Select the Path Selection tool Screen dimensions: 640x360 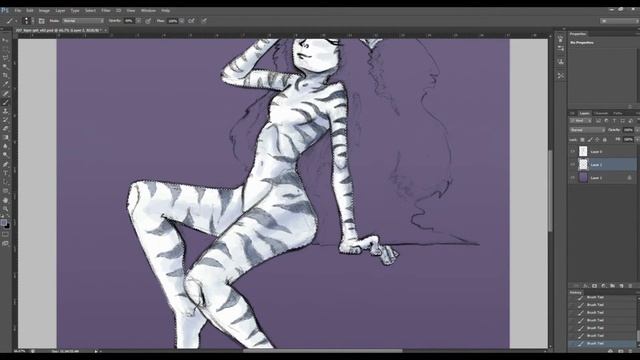(5, 182)
